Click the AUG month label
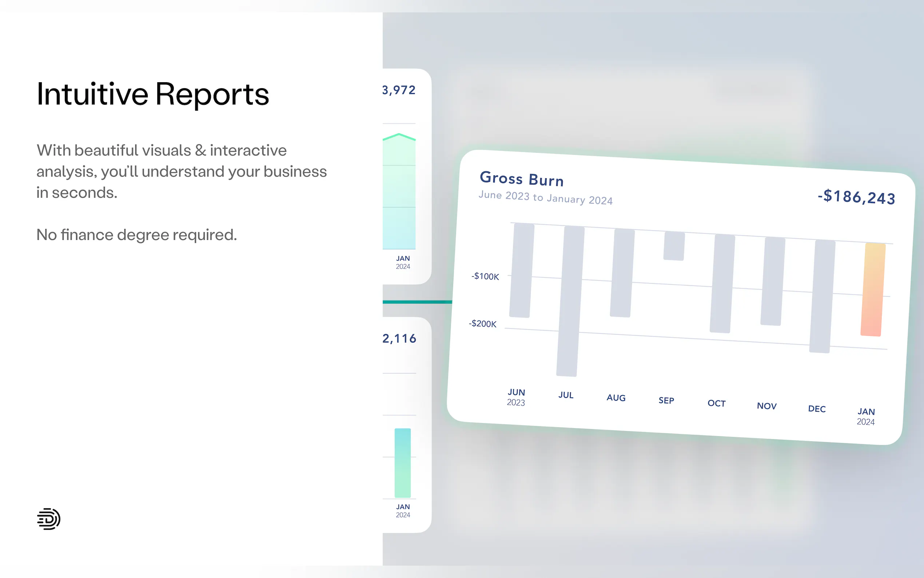 point(616,397)
